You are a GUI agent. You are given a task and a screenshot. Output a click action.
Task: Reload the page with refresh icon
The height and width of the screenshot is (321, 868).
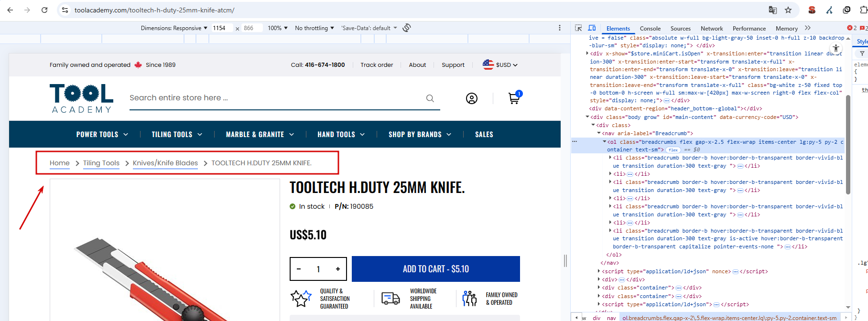44,10
